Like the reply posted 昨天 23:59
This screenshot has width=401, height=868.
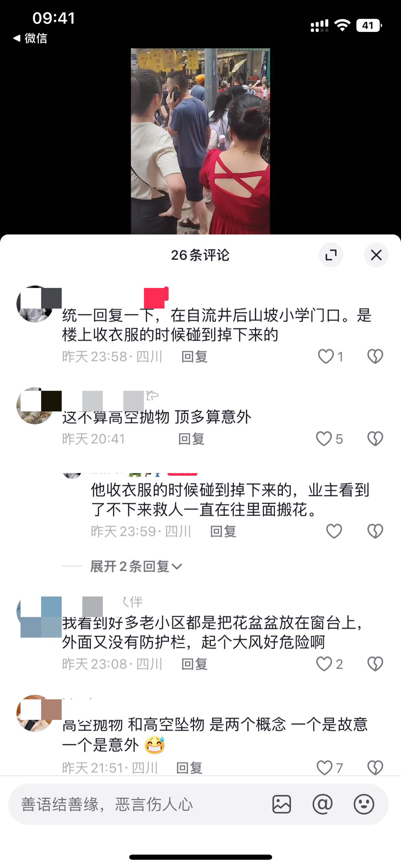[x=334, y=531]
